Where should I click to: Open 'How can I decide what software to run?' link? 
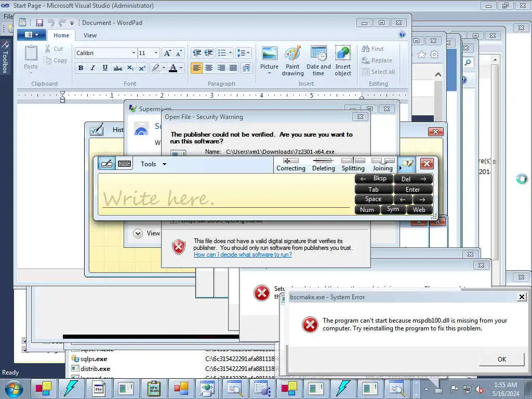coord(243,255)
